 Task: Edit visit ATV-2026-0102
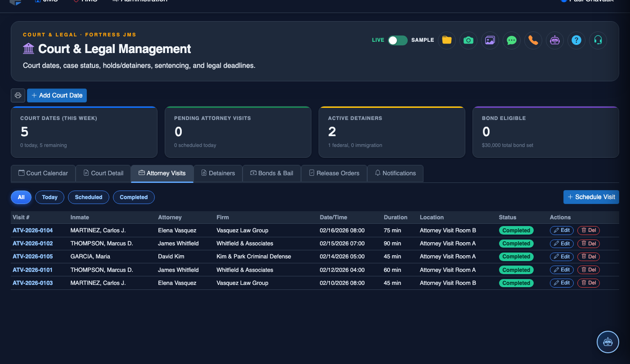tap(562, 244)
